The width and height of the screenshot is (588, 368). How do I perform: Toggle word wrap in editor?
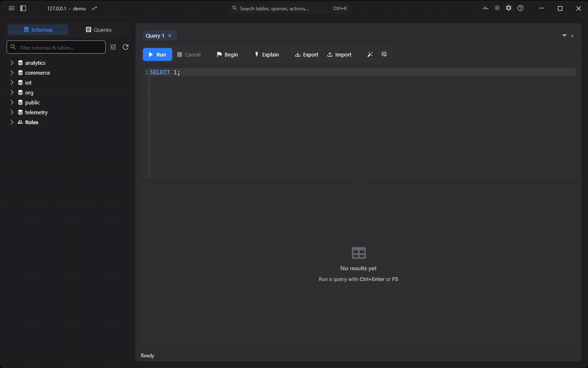384,54
